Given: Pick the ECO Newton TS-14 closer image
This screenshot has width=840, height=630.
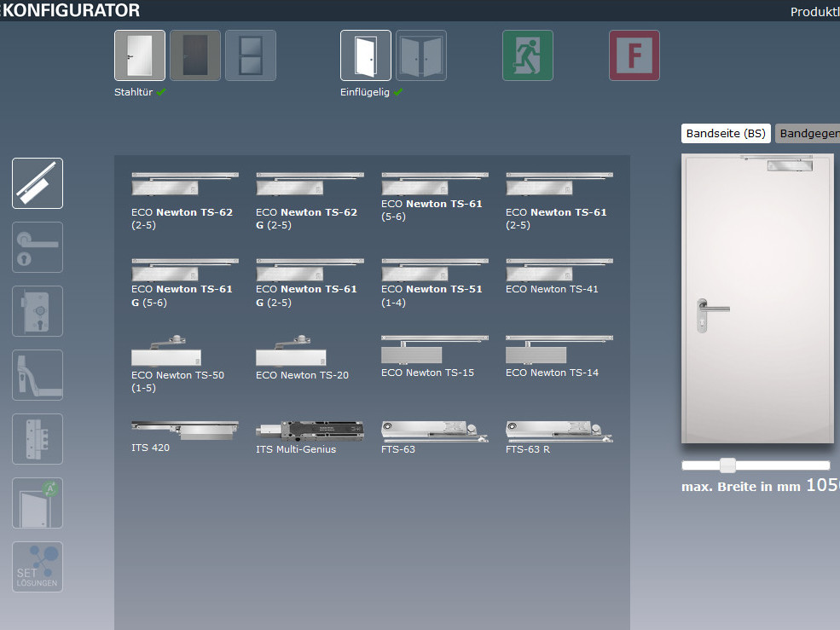Looking at the screenshot, I should click(559, 350).
